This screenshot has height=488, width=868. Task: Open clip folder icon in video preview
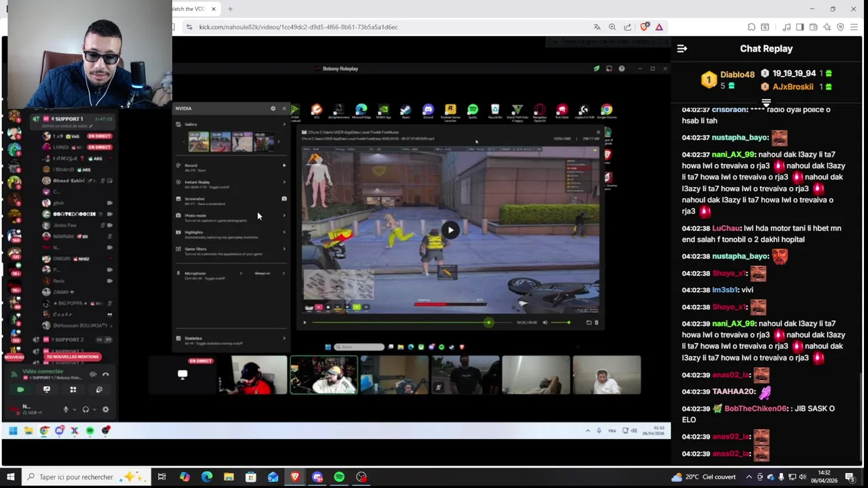tap(589, 323)
